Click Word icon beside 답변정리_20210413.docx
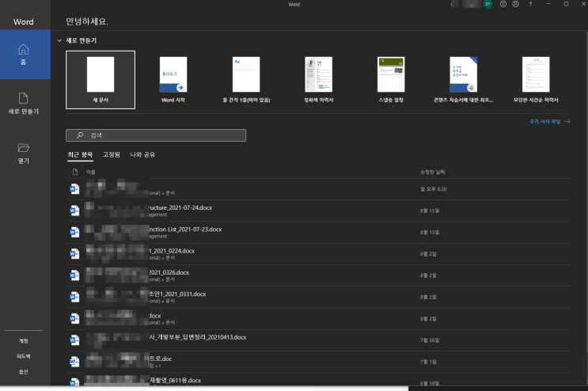 coord(74,340)
